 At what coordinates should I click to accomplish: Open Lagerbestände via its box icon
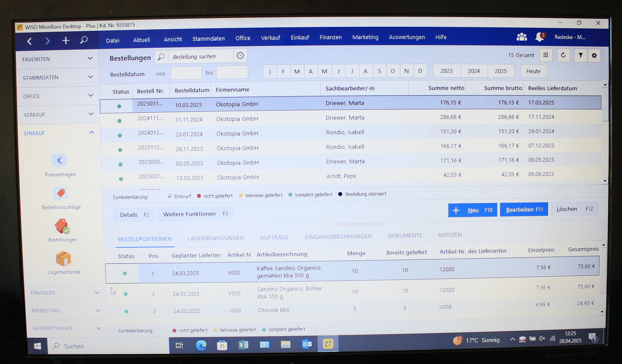pyautogui.click(x=63, y=259)
